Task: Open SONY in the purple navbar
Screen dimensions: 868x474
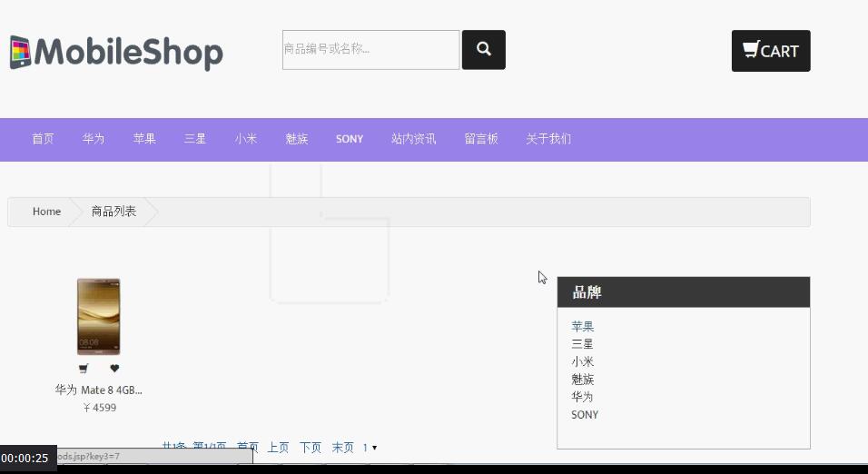Action: [x=350, y=139]
